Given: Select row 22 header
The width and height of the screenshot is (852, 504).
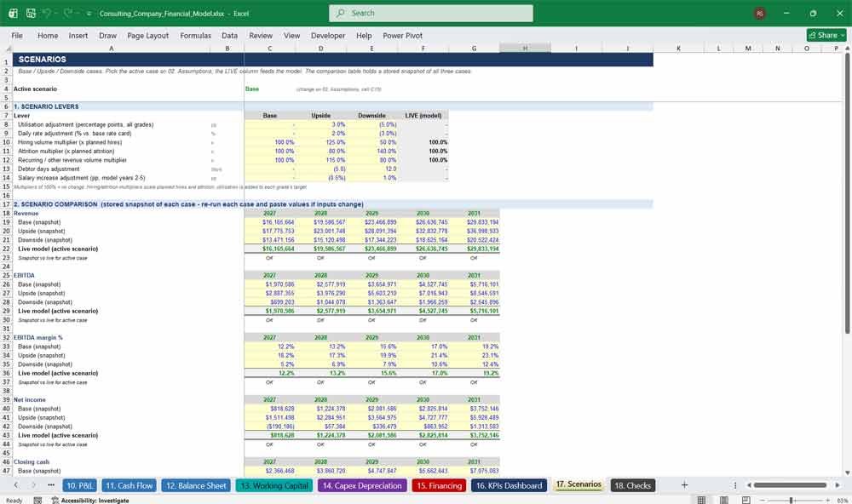Looking at the screenshot, I should click(6, 249).
